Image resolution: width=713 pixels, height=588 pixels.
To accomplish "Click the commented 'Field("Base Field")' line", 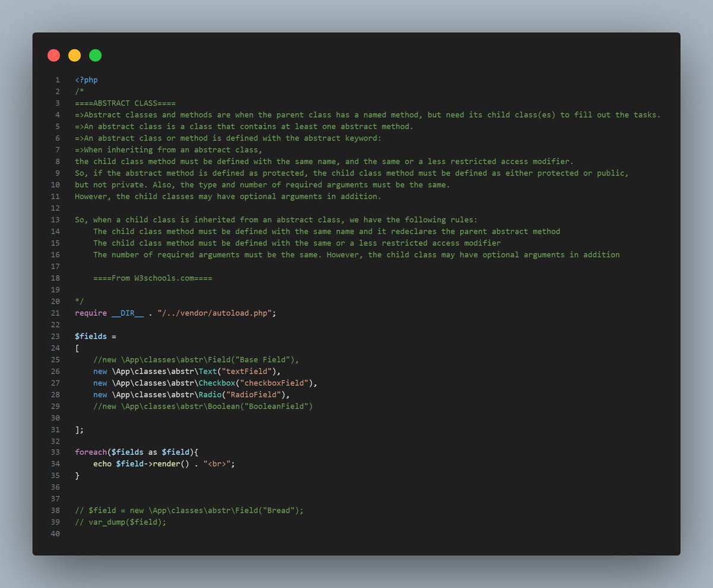I will 196,359.
